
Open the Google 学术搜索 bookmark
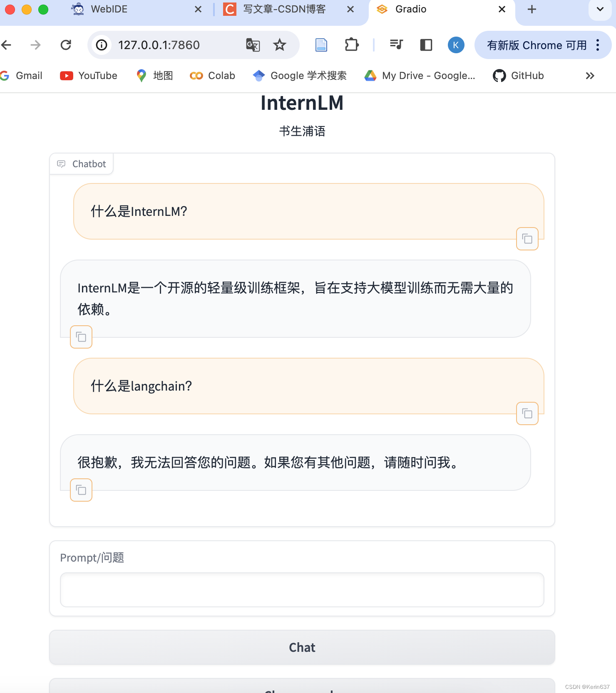coord(300,76)
